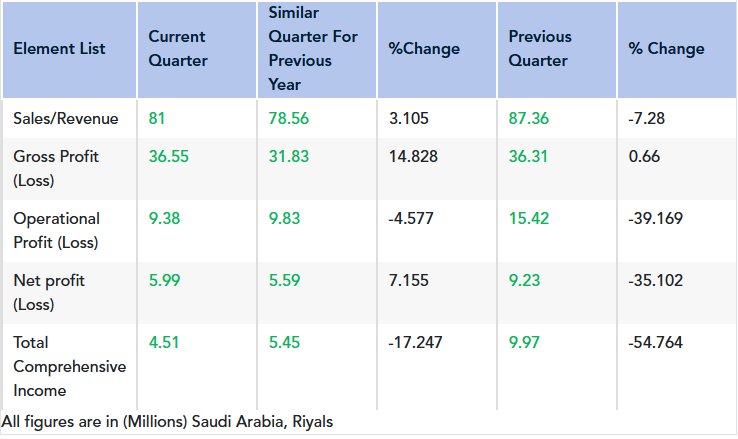Select the 78.56 previous year sales value

point(289,119)
